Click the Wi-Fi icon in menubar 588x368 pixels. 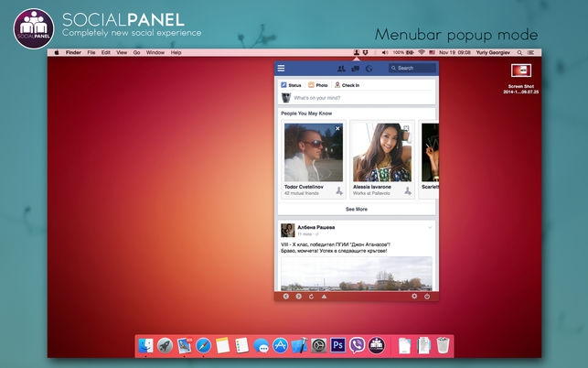point(422,52)
